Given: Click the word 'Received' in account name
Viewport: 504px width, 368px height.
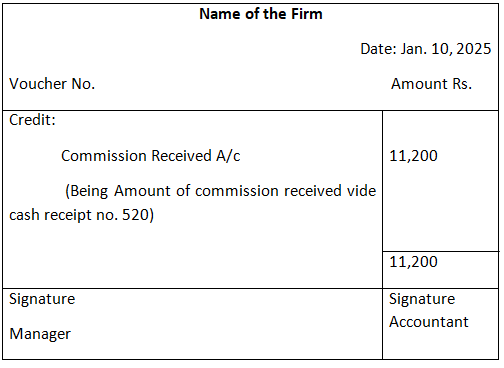Looking at the screenshot, I should click(x=181, y=156).
